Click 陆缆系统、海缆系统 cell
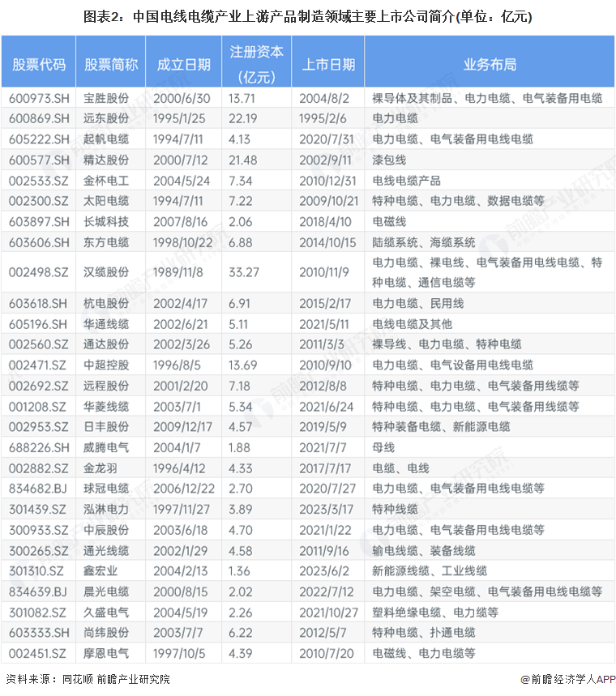Viewport: 616px width, 696px height. coord(424,242)
